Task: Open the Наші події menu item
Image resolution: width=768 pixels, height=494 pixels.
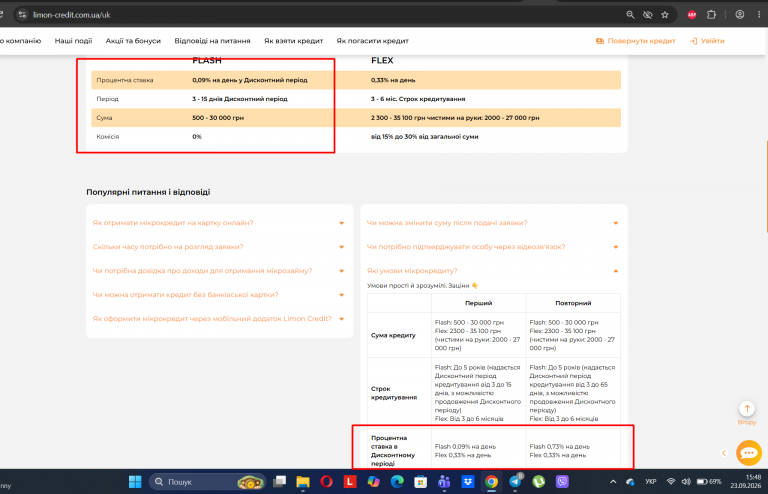Action: click(73, 41)
